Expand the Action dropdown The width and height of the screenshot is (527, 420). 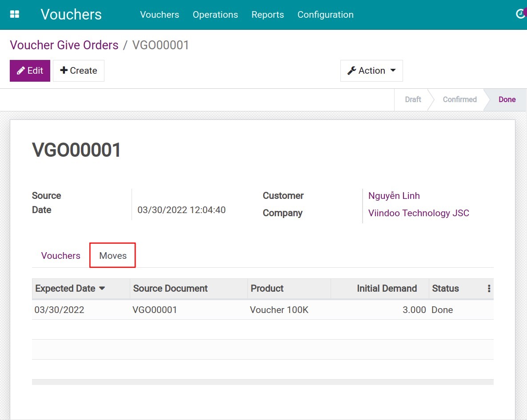[x=371, y=71]
